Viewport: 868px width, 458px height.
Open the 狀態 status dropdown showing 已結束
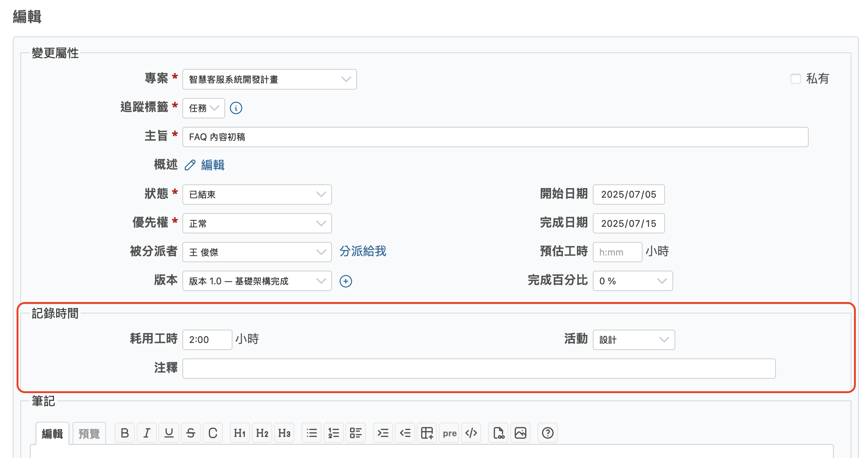click(x=257, y=194)
